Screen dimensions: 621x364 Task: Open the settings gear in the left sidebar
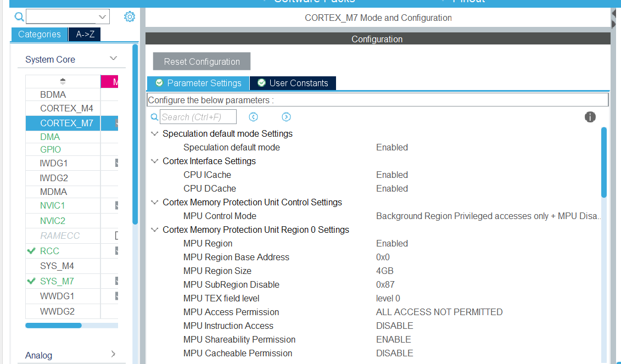130,16
